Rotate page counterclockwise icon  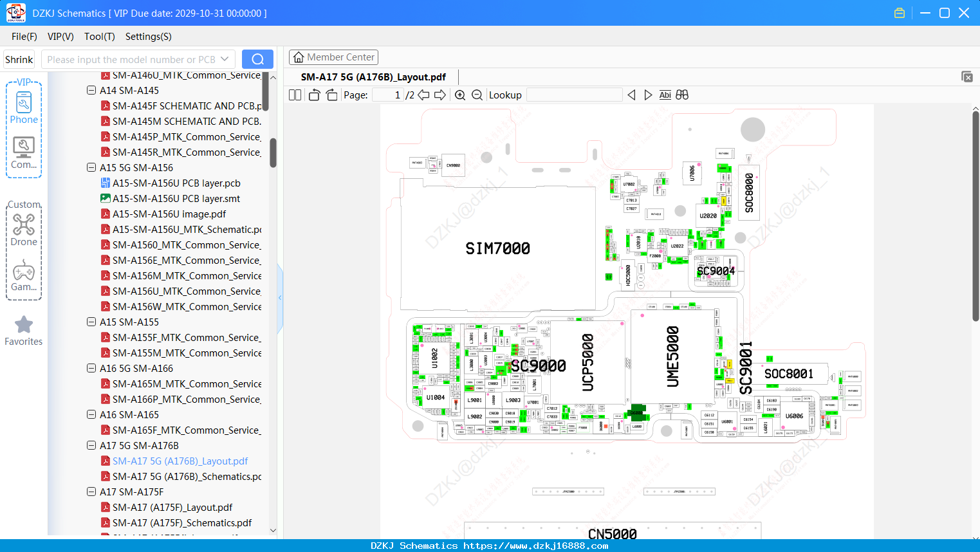(x=314, y=95)
